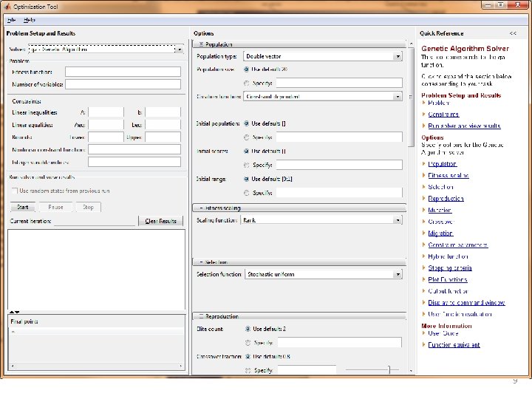
Task: Click the results pane splitter arrows
Action: coord(14,312)
